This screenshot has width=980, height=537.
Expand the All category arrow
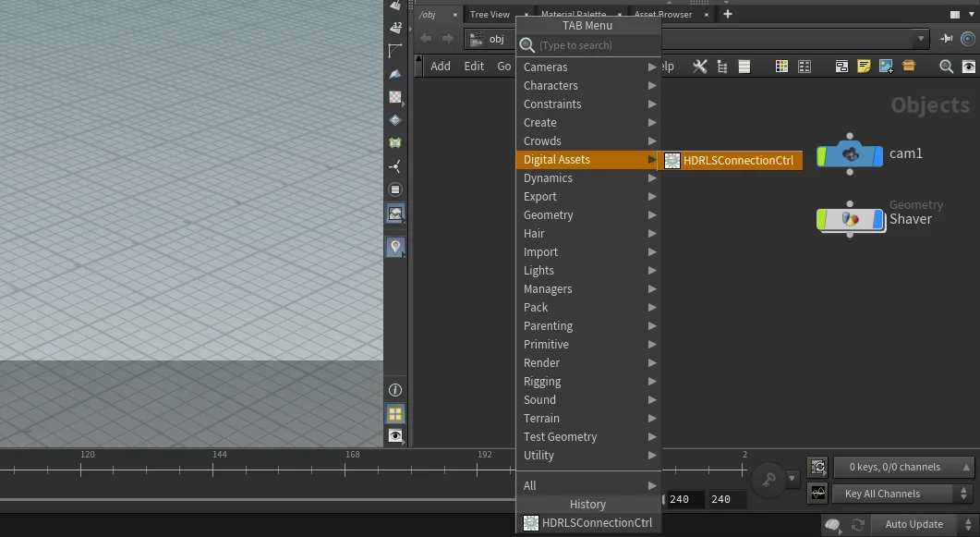652,486
